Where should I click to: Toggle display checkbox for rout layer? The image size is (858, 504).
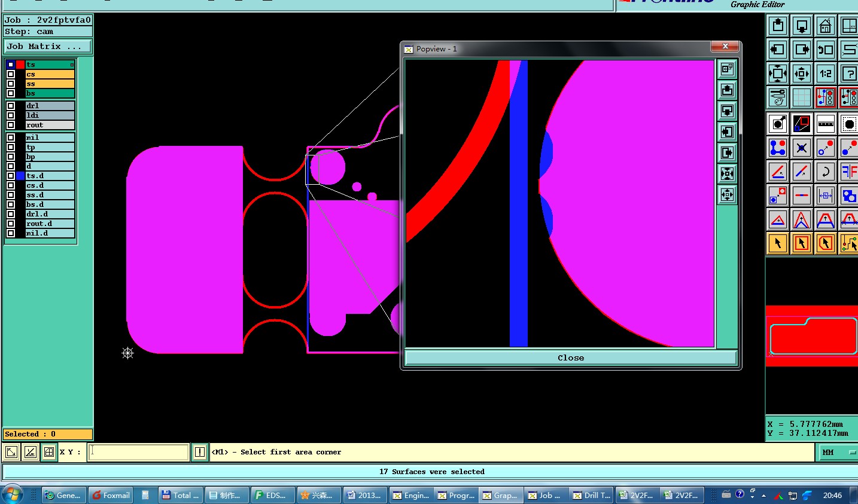click(11, 125)
